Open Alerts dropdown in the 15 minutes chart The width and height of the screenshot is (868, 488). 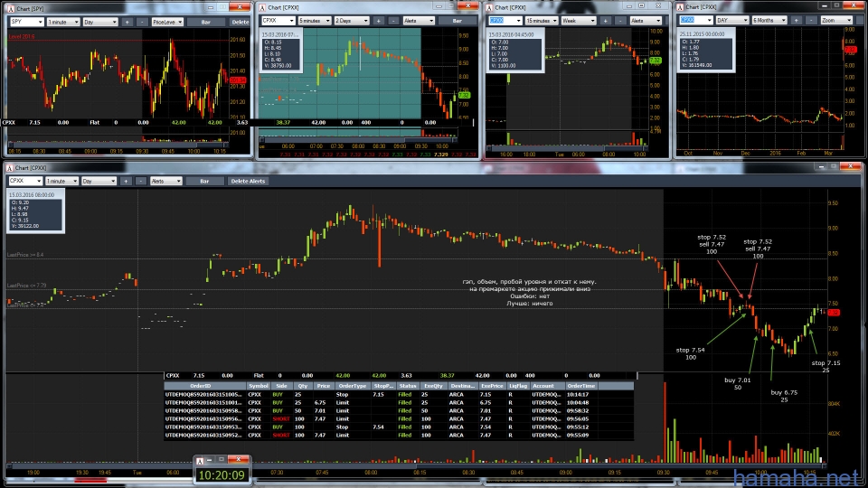(646, 21)
